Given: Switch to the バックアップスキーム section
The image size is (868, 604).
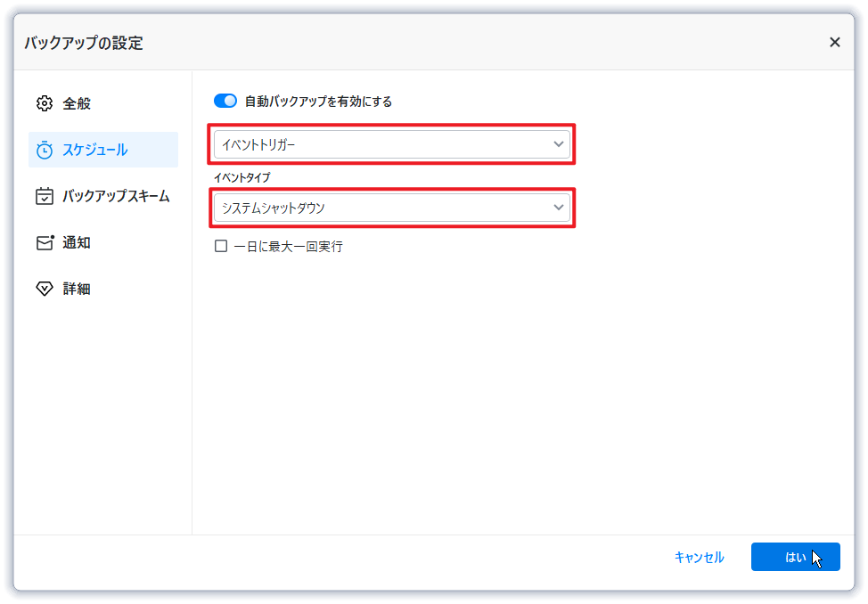Looking at the screenshot, I should [x=116, y=196].
